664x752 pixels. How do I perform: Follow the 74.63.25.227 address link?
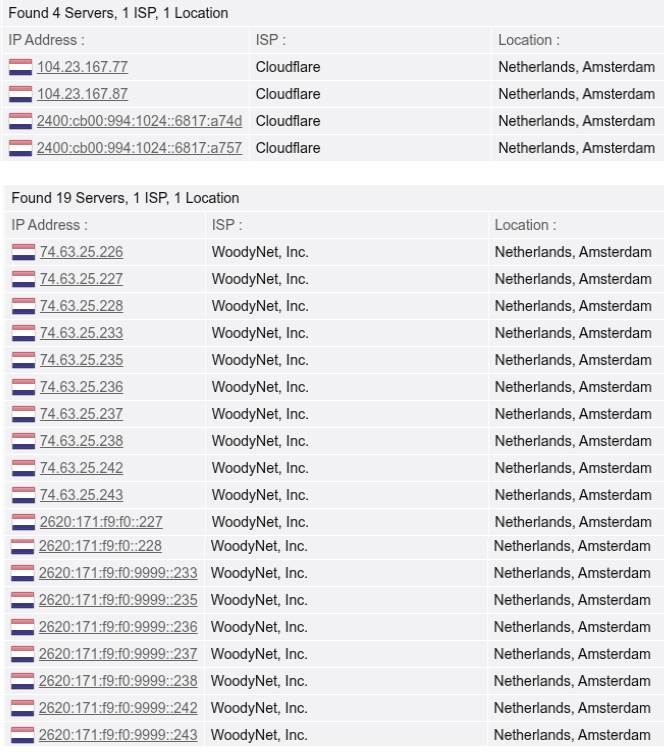coord(82,279)
